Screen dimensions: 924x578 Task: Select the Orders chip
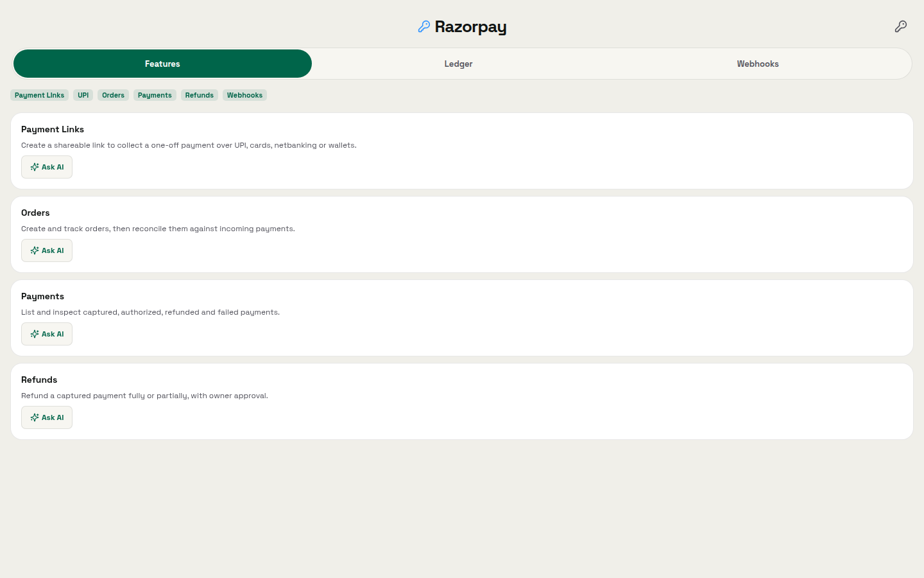113,95
